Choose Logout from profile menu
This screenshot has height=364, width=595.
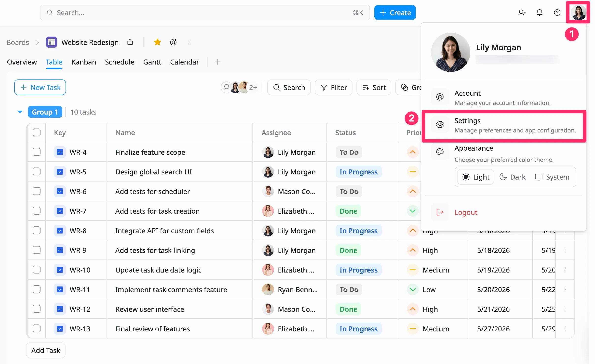tap(503, 212)
